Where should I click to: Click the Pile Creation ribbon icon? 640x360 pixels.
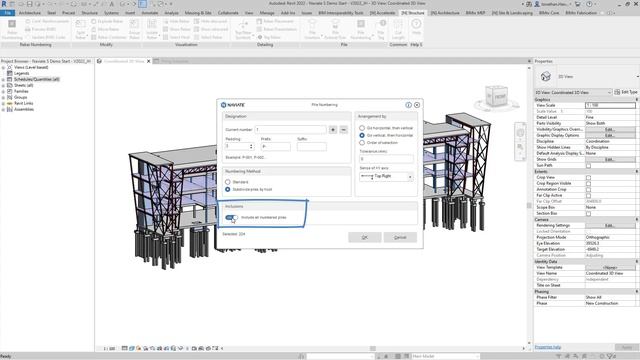[x=312, y=25]
